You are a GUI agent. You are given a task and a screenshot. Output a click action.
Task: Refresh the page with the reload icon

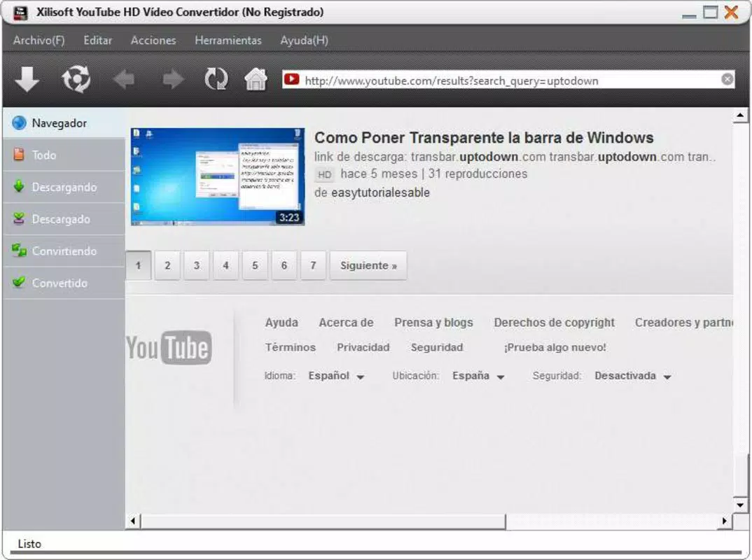216,78
